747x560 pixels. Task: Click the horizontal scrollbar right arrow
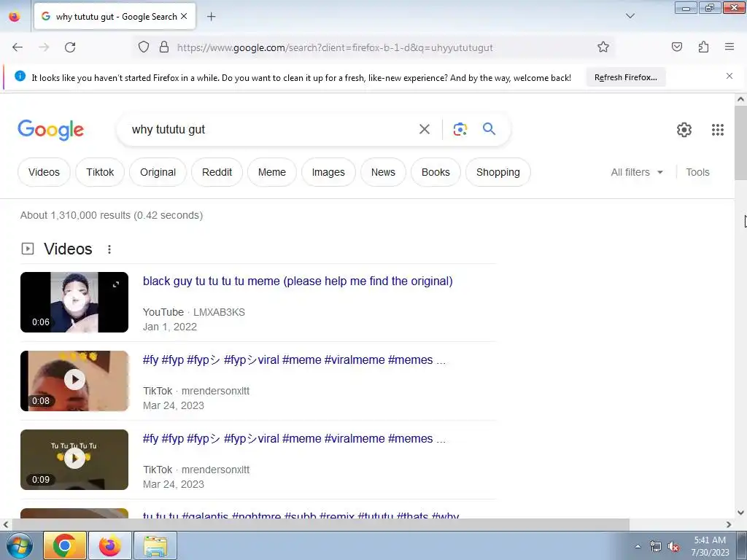[729, 524]
